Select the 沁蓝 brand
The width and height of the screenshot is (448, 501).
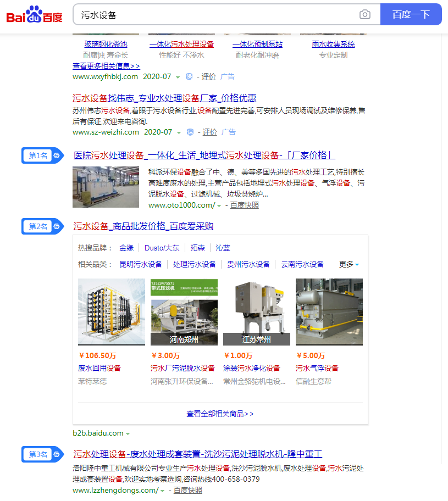pyautogui.click(x=223, y=248)
